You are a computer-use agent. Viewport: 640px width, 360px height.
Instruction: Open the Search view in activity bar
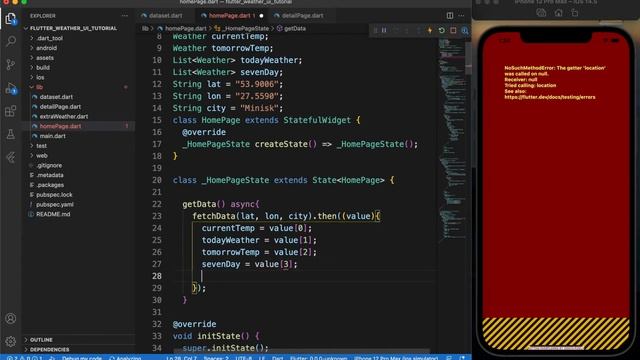pyautogui.click(x=11, y=41)
